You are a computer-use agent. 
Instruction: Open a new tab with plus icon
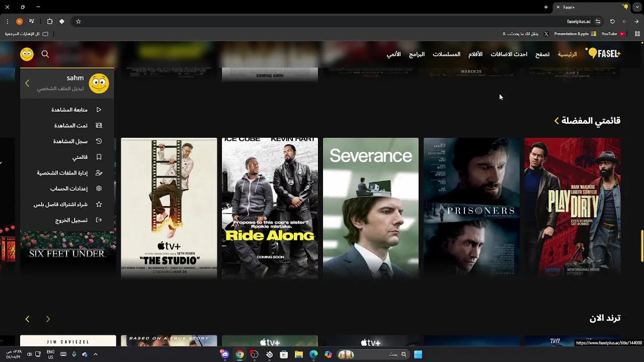pos(546,7)
